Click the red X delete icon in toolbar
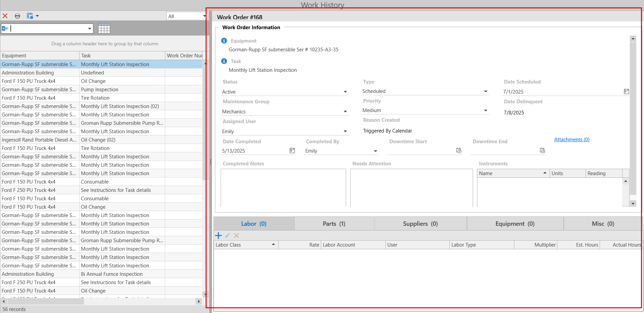 tap(5, 16)
